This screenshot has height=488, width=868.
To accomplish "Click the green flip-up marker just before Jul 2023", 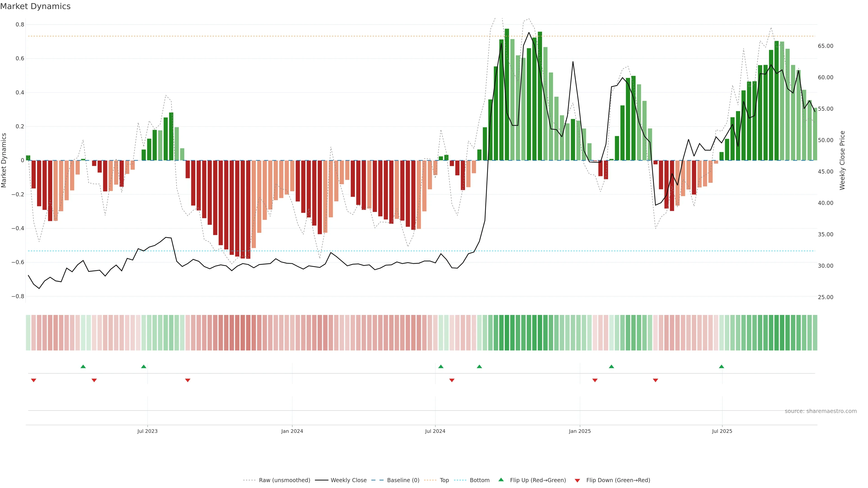I will (x=144, y=366).
